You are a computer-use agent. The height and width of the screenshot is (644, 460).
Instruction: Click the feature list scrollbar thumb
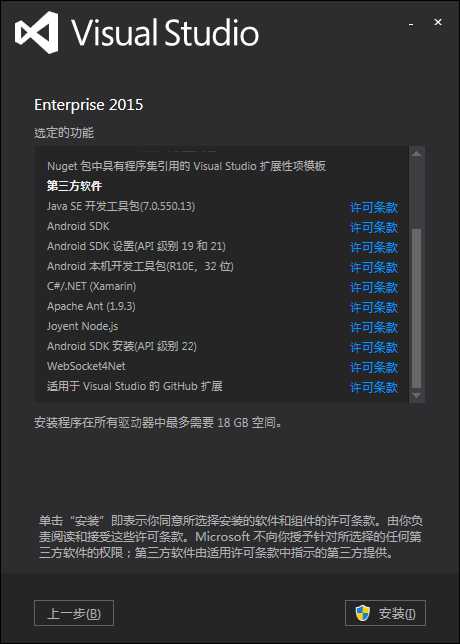tap(417, 308)
